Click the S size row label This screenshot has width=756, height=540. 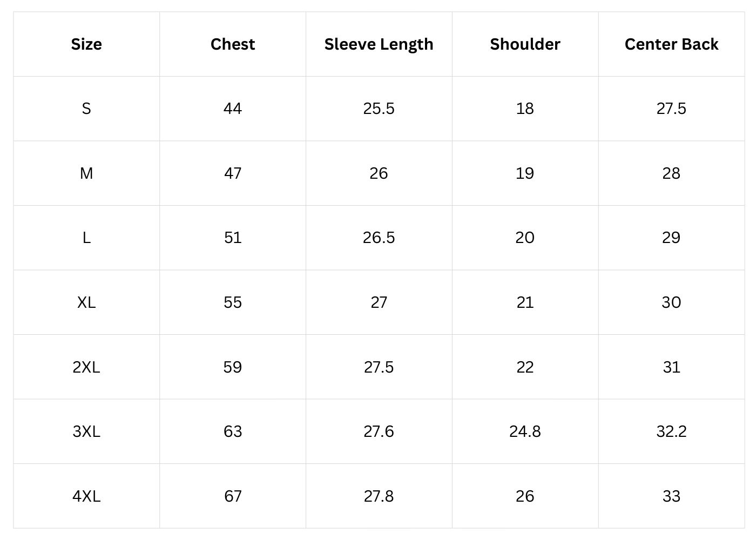coord(86,109)
